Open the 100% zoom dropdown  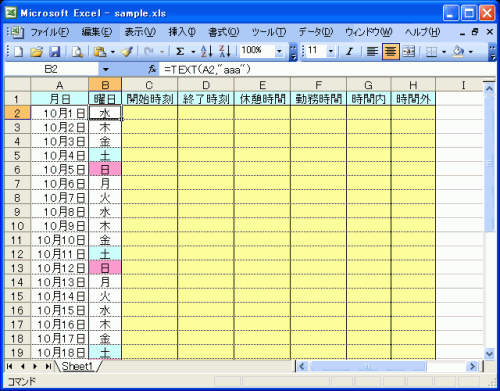279,51
